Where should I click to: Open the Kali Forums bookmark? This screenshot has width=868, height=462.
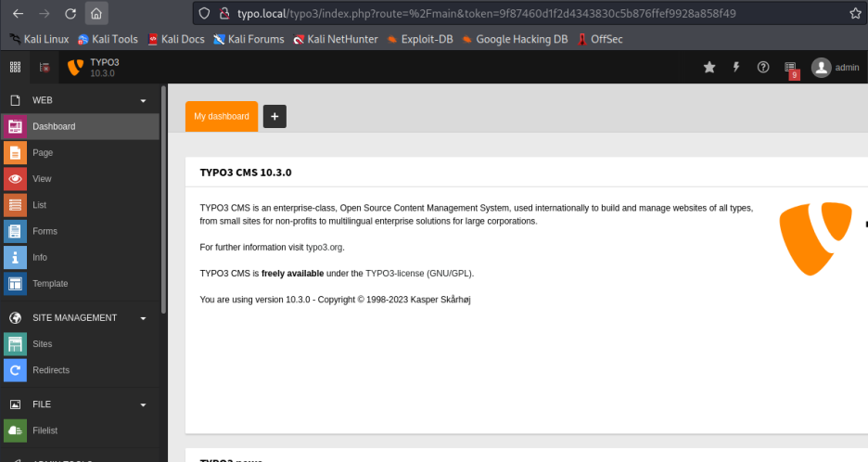tap(249, 39)
